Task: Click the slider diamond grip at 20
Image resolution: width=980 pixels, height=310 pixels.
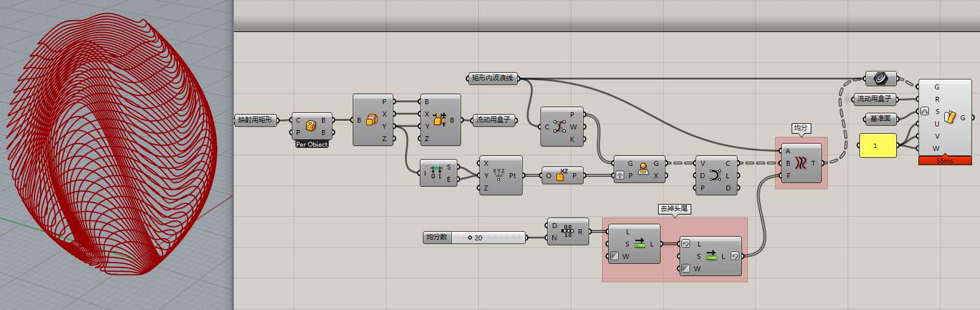Action: tap(470, 237)
